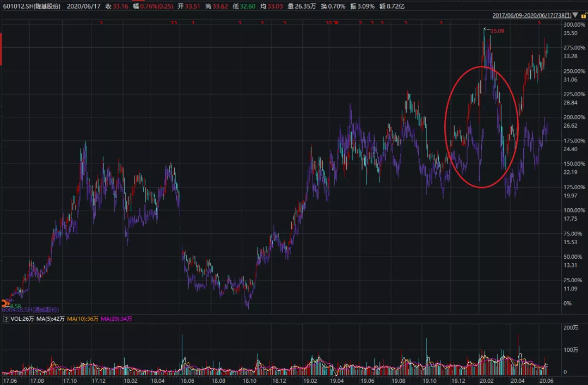Click the 200万 volume axis label

[x=571, y=328]
